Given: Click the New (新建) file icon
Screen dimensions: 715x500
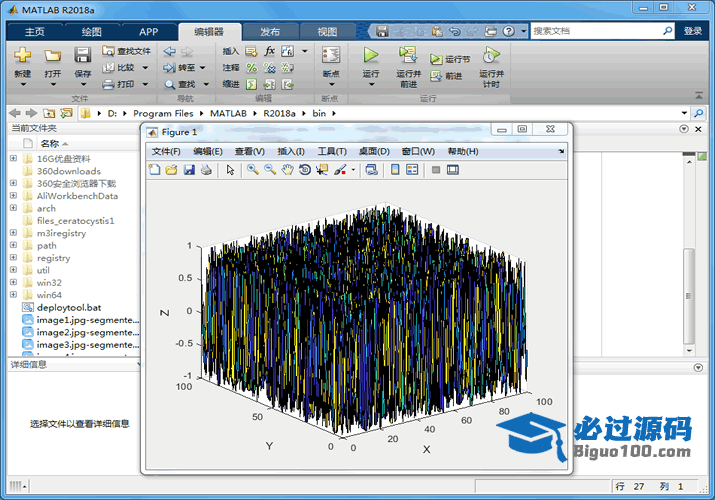Looking at the screenshot, I should 22,55.
